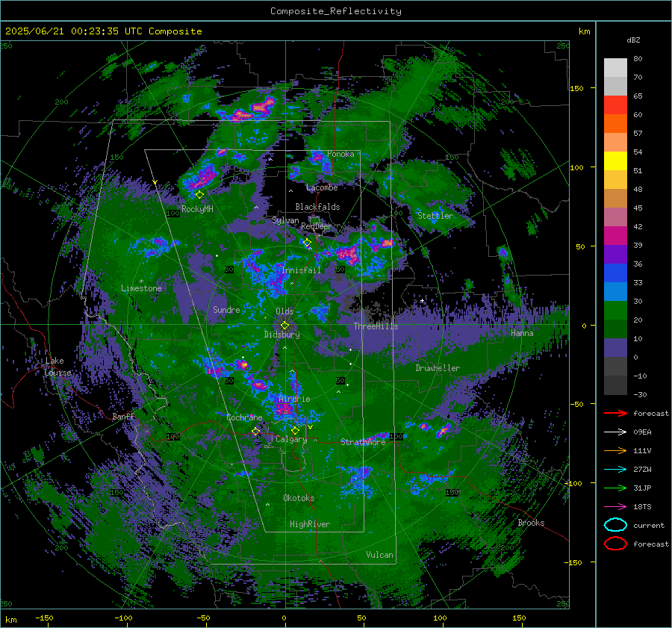Click the current legend label
Image resolution: width=672 pixels, height=628 pixels.
(649, 526)
